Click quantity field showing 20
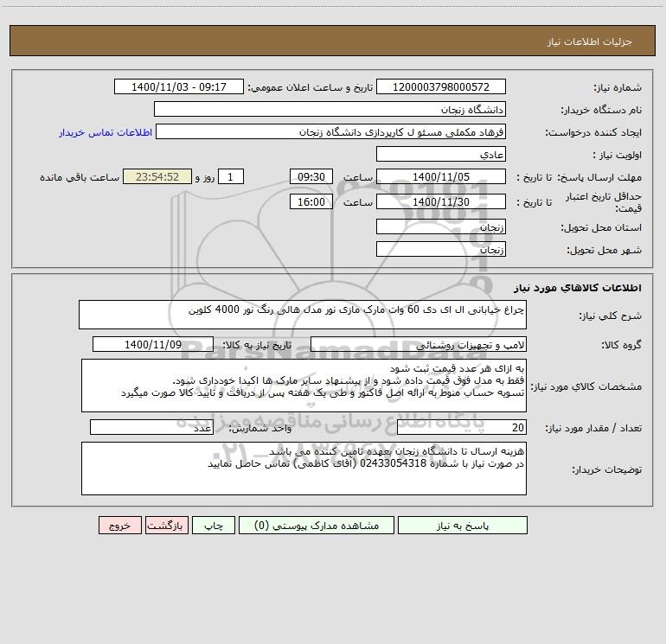 (462, 427)
